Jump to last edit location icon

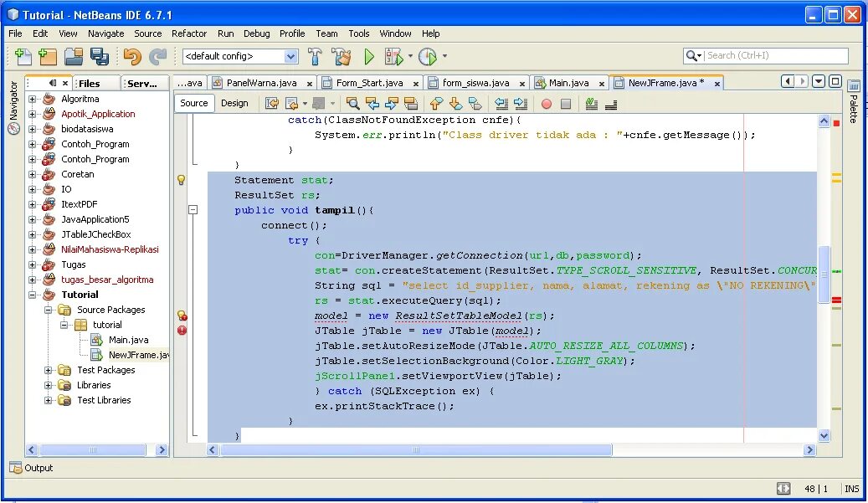[x=272, y=104]
